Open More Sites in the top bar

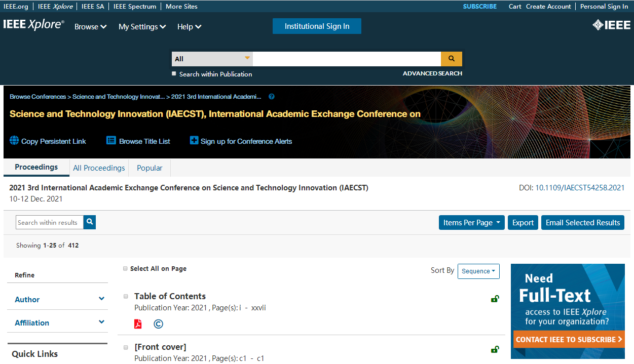(x=181, y=7)
